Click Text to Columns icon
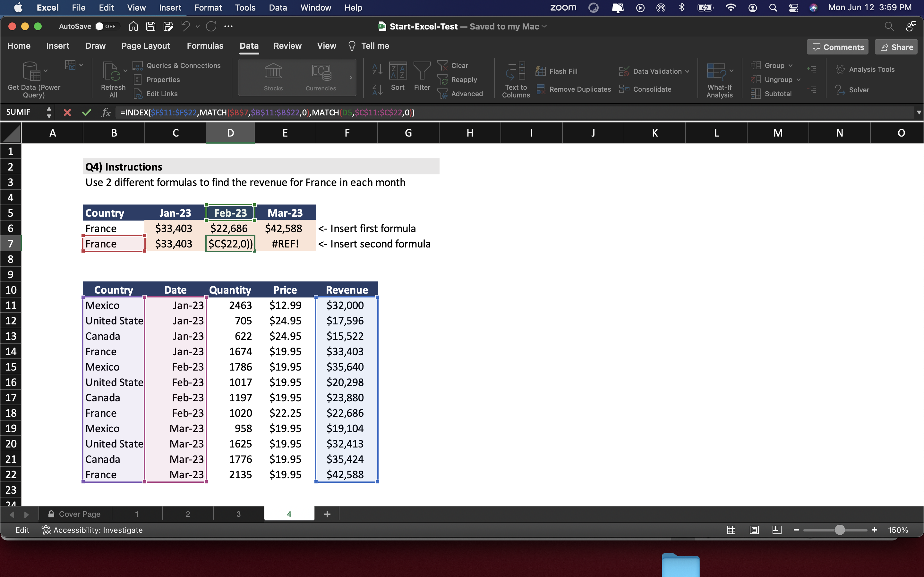Viewport: 924px width, 577px height. [x=516, y=72]
